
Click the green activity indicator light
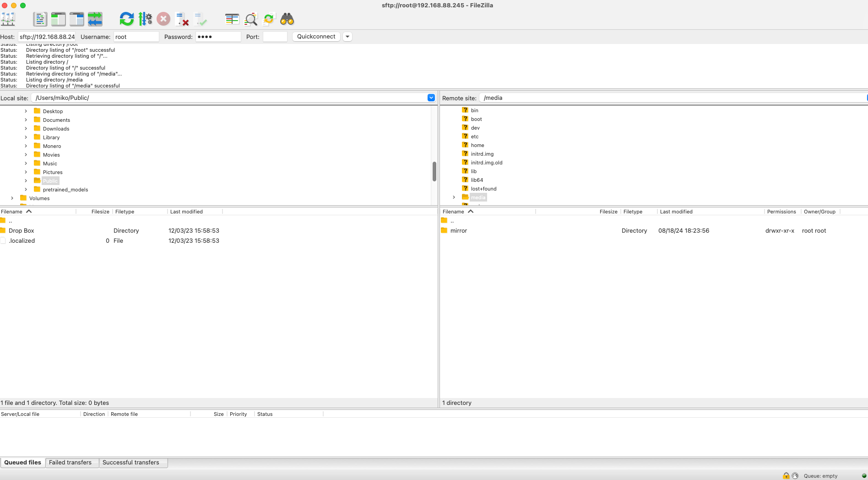click(864, 475)
